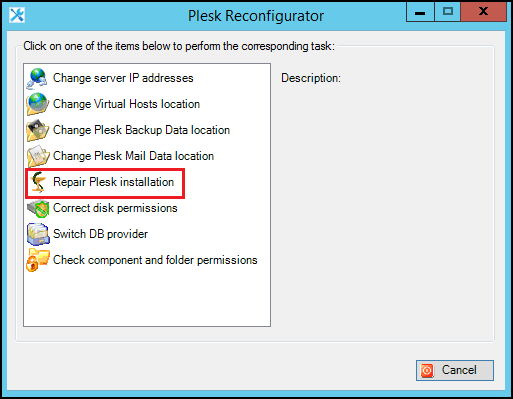Click the Correct disk permissions shield icon
The width and height of the screenshot is (513, 399).
[x=38, y=208]
